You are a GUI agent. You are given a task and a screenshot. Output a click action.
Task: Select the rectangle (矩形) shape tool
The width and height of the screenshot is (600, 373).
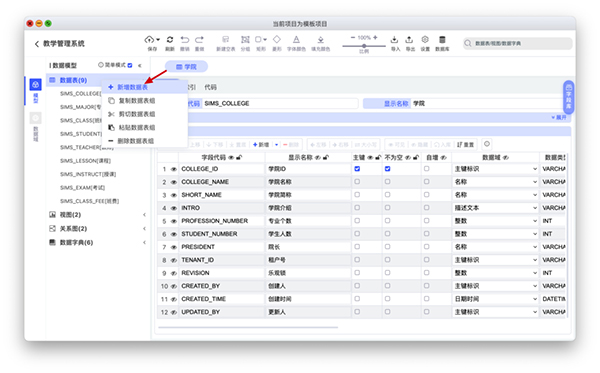point(259,39)
